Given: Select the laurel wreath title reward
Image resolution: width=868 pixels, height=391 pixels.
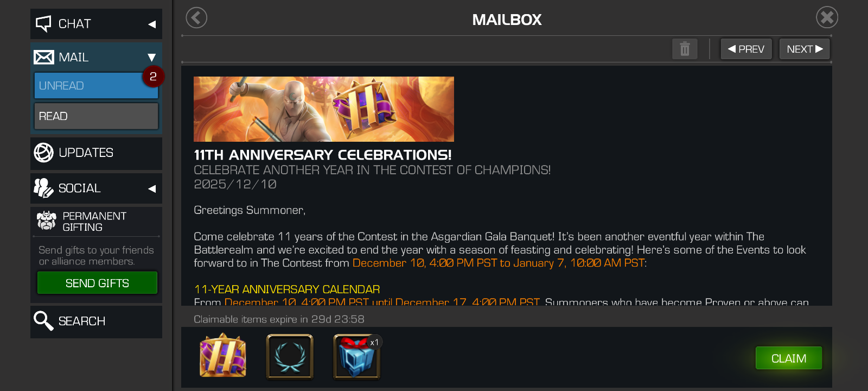Looking at the screenshot, I should tap(290, 356).
